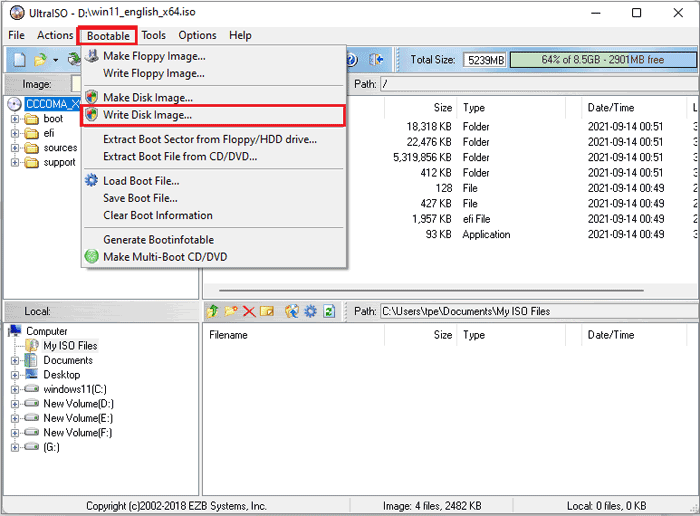Screen dimensions: 700x516
Task: Click the green disc icon beside Make Multi-Boot
Action: pyautogui.click(x=92, y=256)
